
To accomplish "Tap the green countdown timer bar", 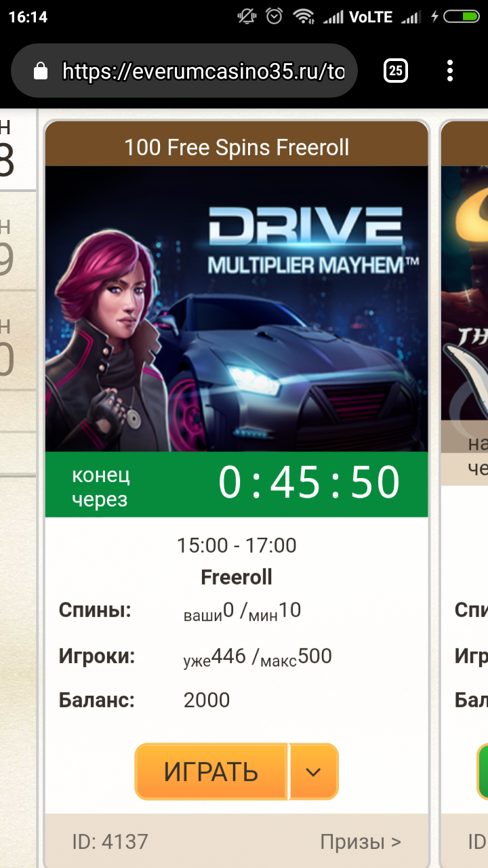I will pos(237,484).
